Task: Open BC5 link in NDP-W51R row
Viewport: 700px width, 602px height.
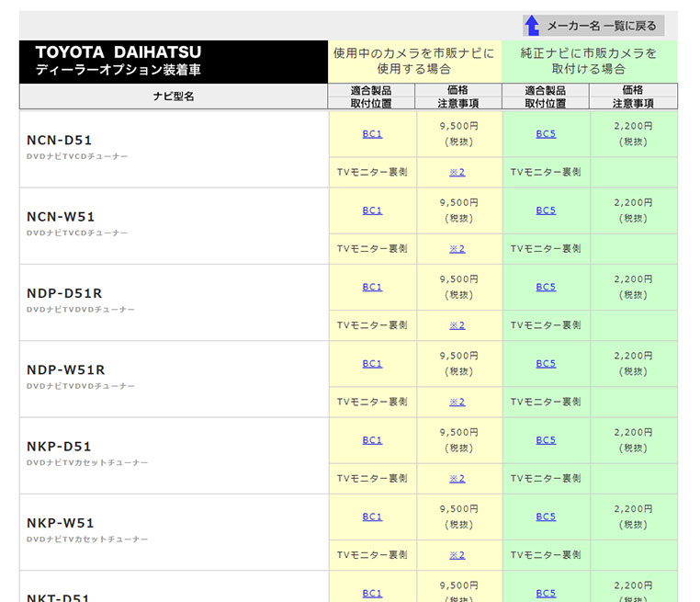Action: coord(546,364)
